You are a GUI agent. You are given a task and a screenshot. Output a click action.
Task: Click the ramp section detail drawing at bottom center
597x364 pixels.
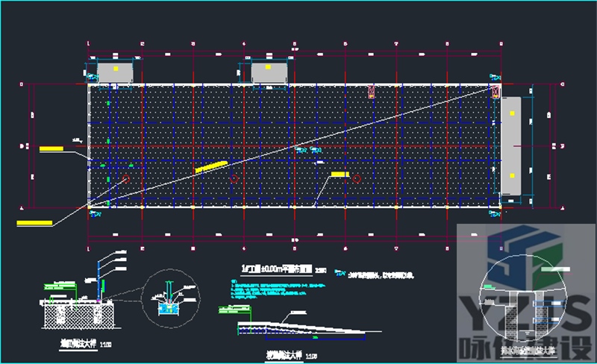pyautogui.click(x=298, y=327)
